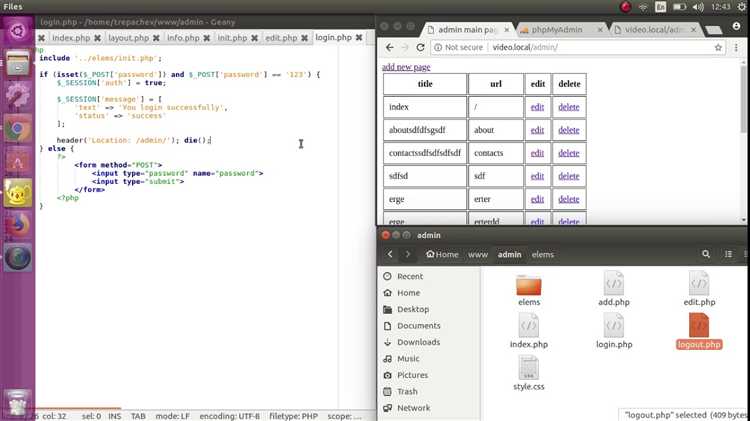
Task: Select login.php file icon in admin folder
Action: (x=614, y=326)
